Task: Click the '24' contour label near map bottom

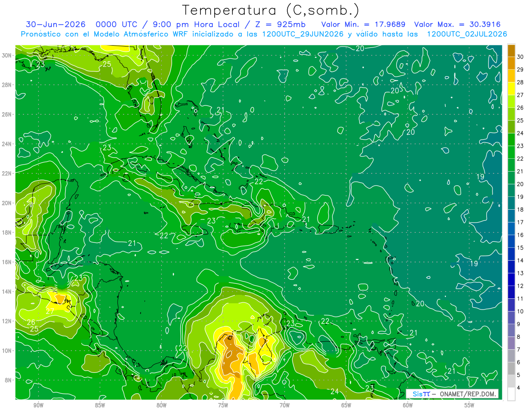Action: click(335, 391)
